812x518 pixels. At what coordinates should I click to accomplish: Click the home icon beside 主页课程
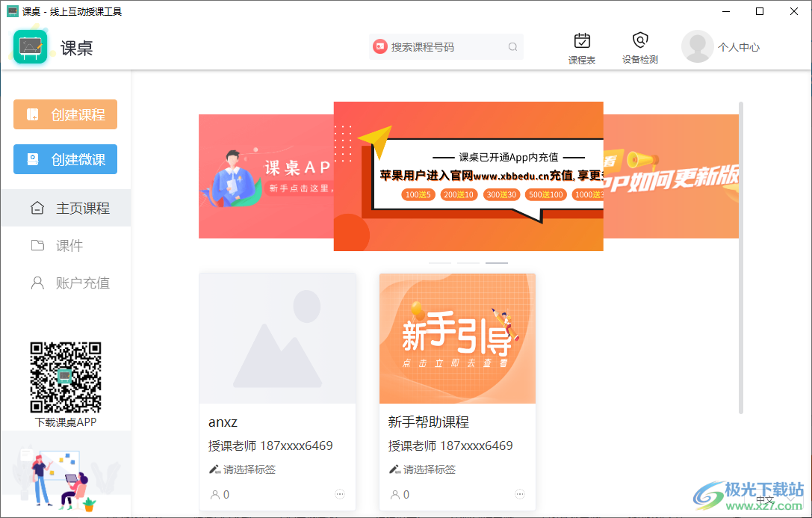click(x=37, y=208)
